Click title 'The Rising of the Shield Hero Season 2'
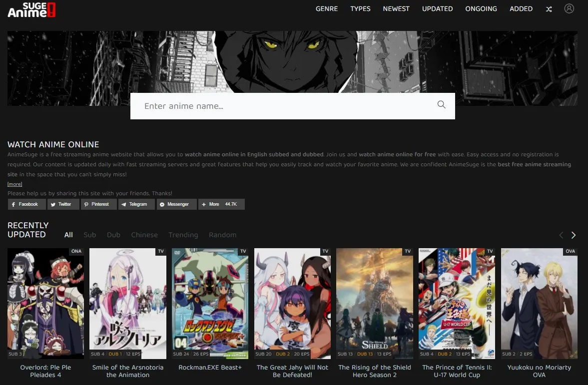This screenshot has height=385, width=588. pyautogui.click(x=375, y=371)
